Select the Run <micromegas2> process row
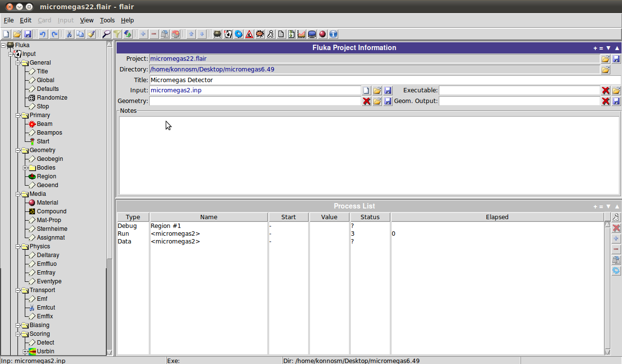This screenshot has width=622, height=364. (x=361, y=234)
